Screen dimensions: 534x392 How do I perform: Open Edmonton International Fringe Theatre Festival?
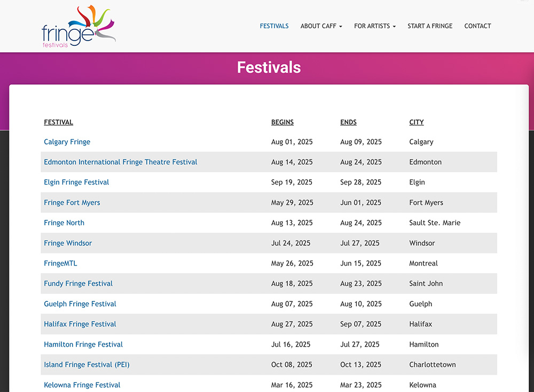click(121, 162)
